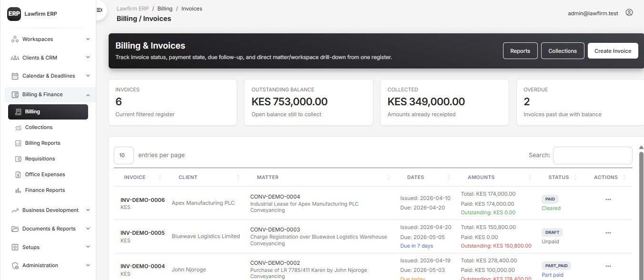Sort table by Client column arrows
Screen dimensions: 644x280
[x=238, y=177]
